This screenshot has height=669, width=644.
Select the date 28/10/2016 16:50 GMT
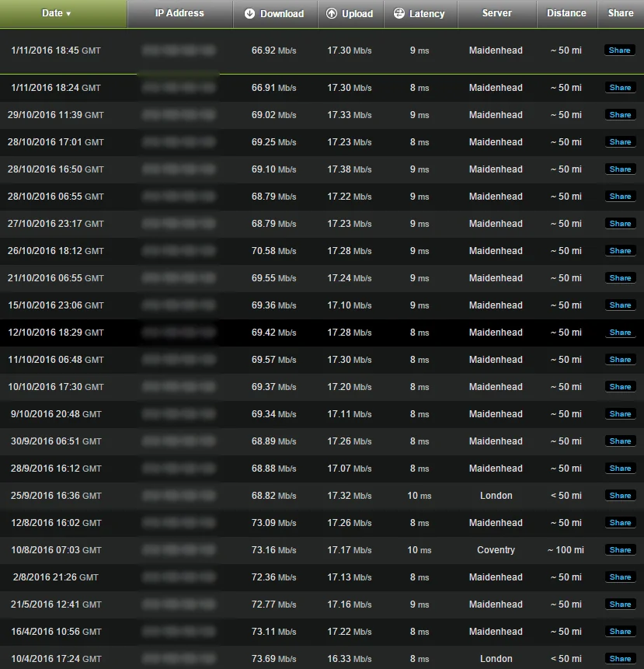(x=55, y=169)
